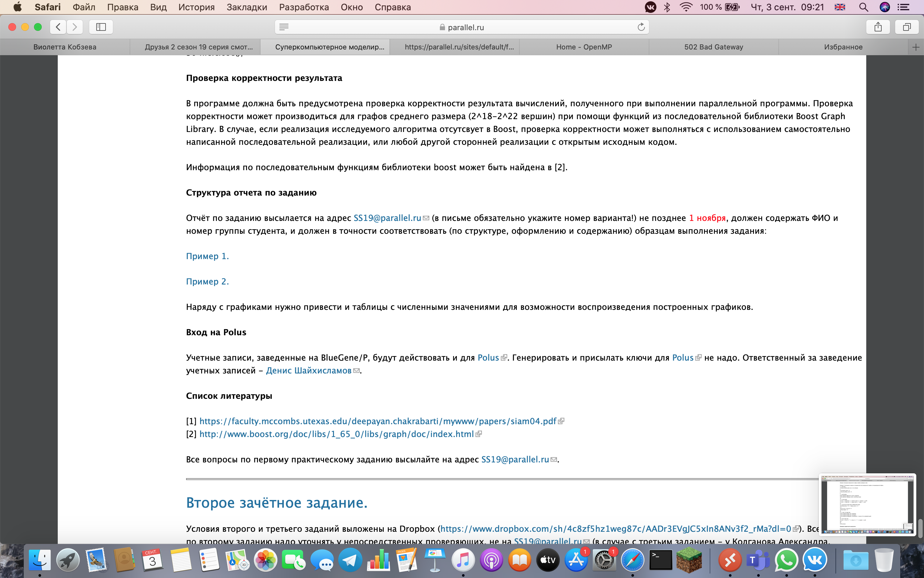924x578 pixels.
Task: Open the Денис Шайхисламов contact link
Action: coord(309,371)
